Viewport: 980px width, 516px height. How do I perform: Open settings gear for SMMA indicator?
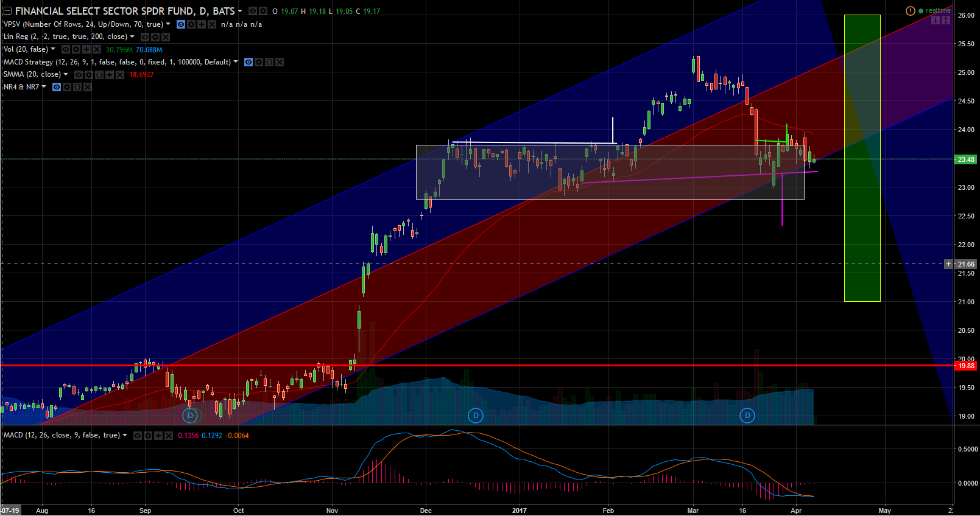click(89, 75)
